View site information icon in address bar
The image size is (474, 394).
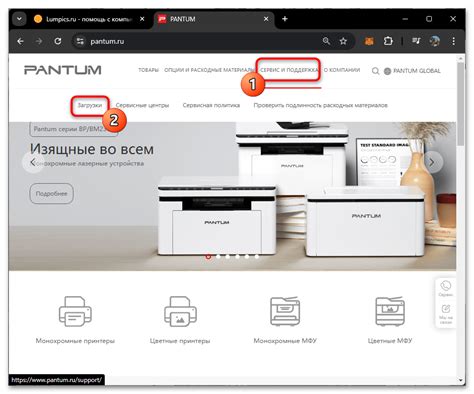80,41
